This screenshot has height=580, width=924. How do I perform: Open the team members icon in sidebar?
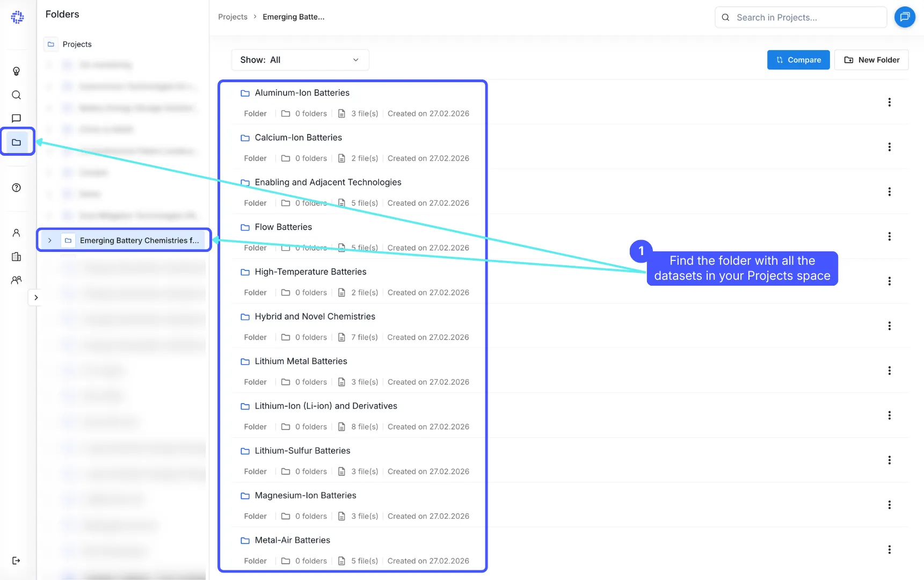point(16,280)
